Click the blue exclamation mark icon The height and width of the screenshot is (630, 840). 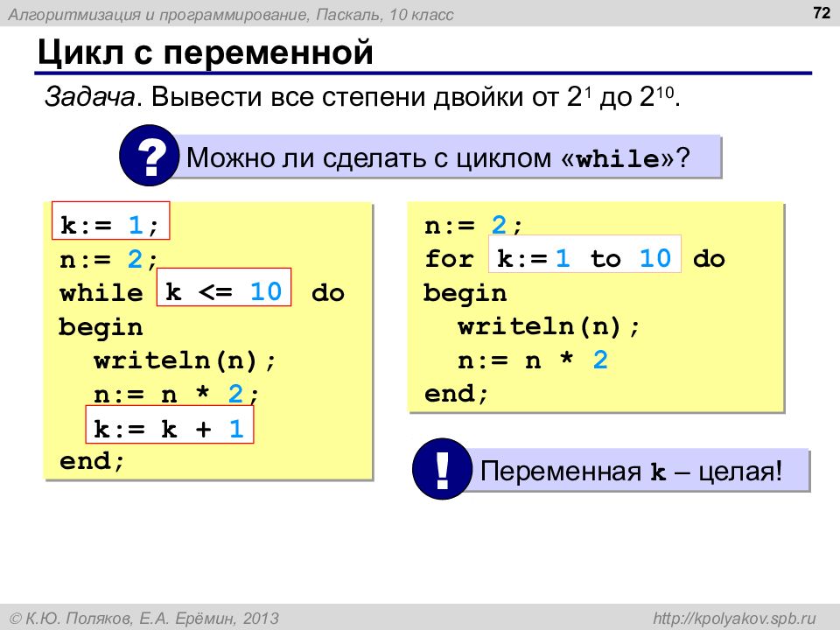pyautogui.click(x=442, y=469)
